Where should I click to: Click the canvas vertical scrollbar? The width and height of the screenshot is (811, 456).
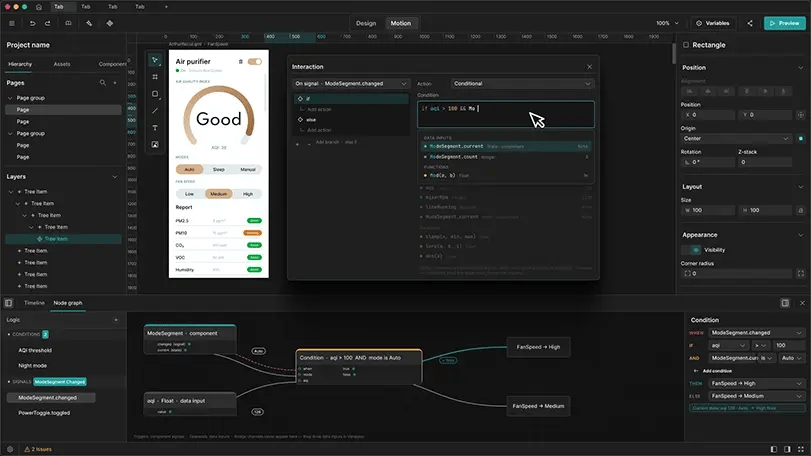tap(674, 53)
